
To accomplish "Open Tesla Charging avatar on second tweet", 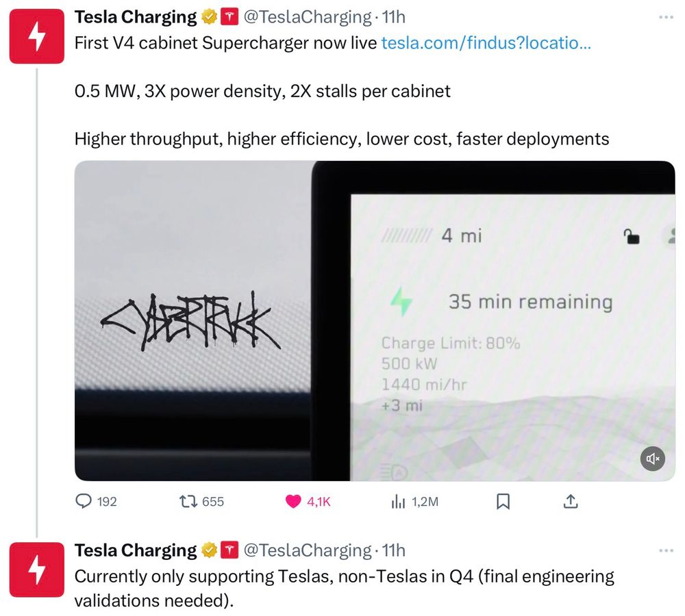I will [37, 569].
